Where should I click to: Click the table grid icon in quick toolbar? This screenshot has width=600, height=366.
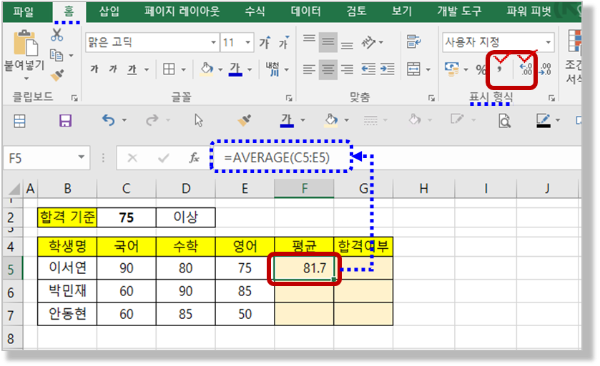coord(19,121)
